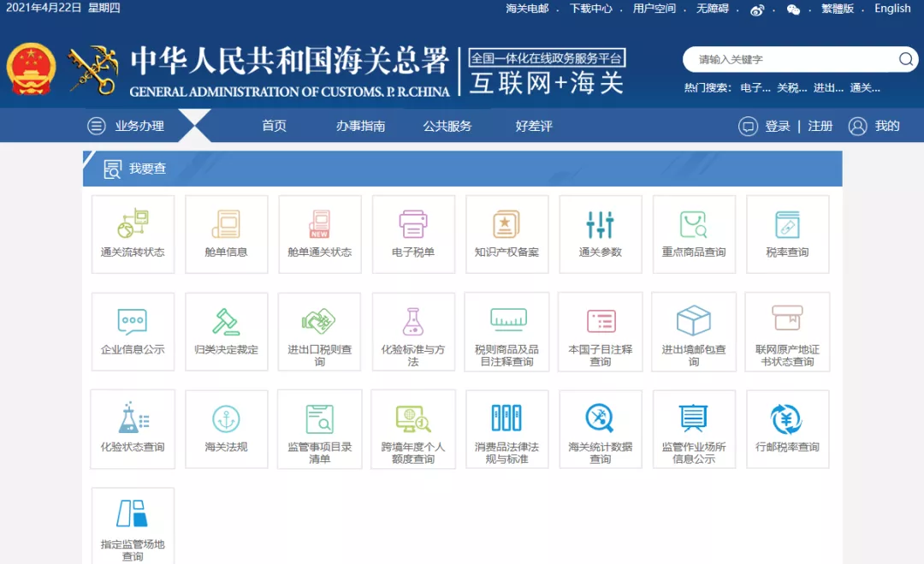This screenshot has height=564, width=924.
Task: Open the 办事指南 tab
Action: click(361, 126)
